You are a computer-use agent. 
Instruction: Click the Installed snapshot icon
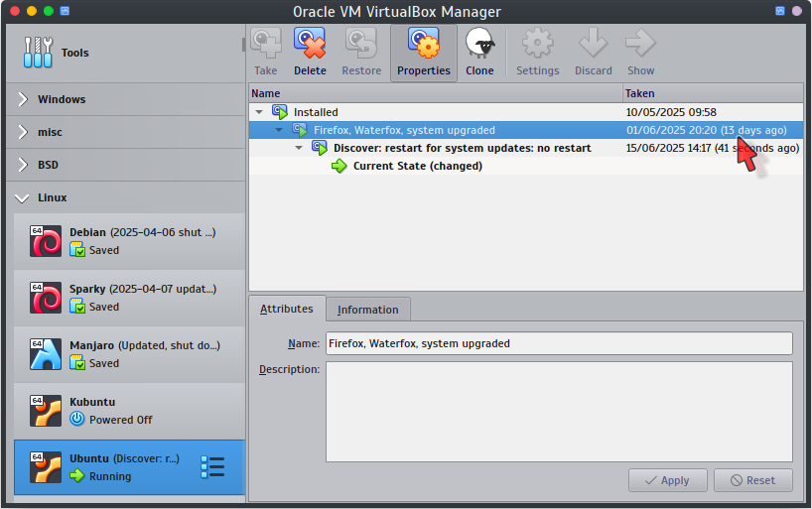pyautogui.click(x=280, y=112)
